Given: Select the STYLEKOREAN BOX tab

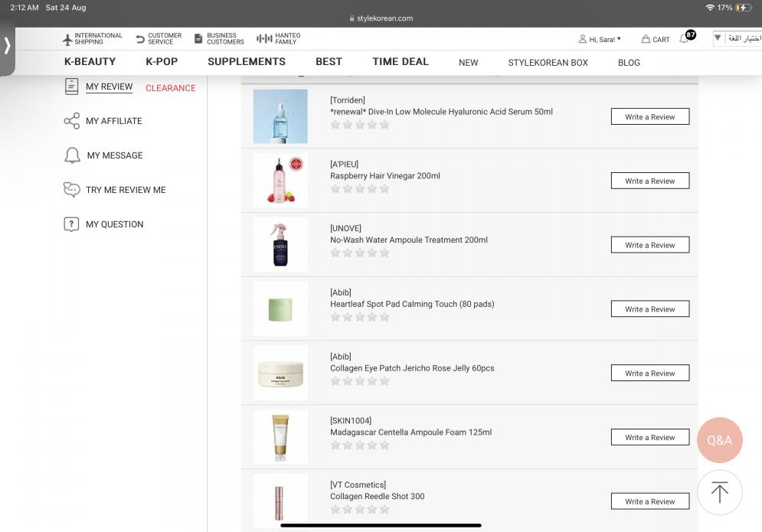Looking at the screenshot, I should click(548, 63).
